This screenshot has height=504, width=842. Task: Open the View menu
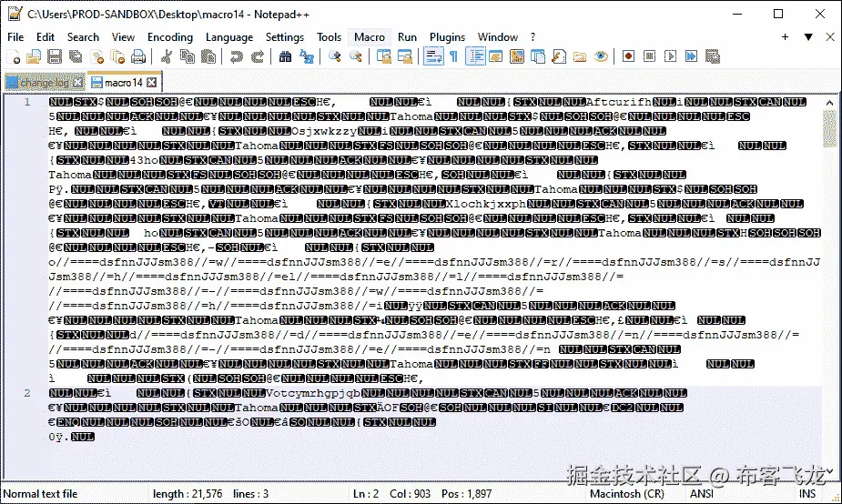123,37
